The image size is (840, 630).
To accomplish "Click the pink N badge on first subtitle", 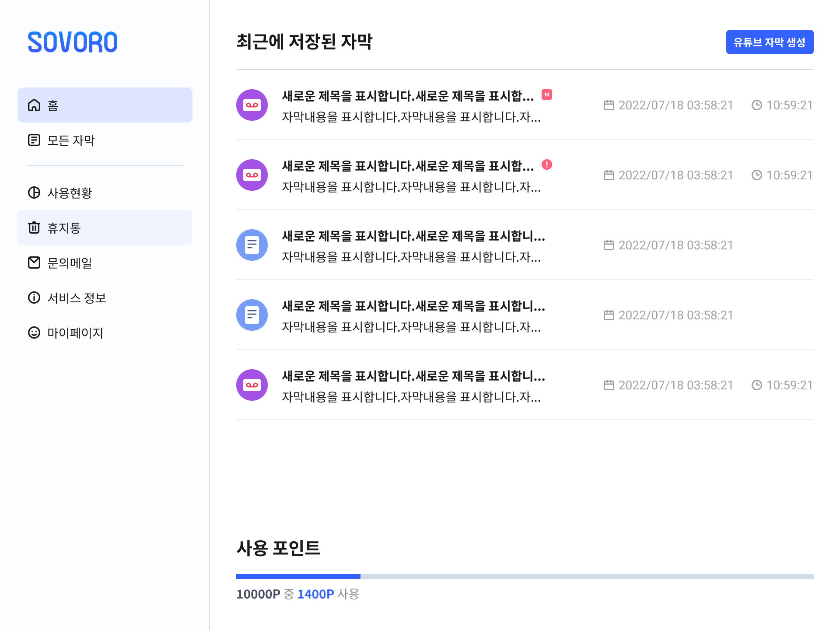I will tap(547, 94).
